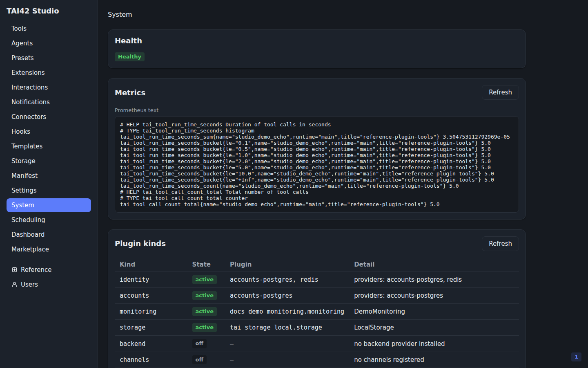The height and width of the screenshot is (368, 588).
Task: Open Storage in the sidebar
Action: pyautogui.click(x=49, y=161)
